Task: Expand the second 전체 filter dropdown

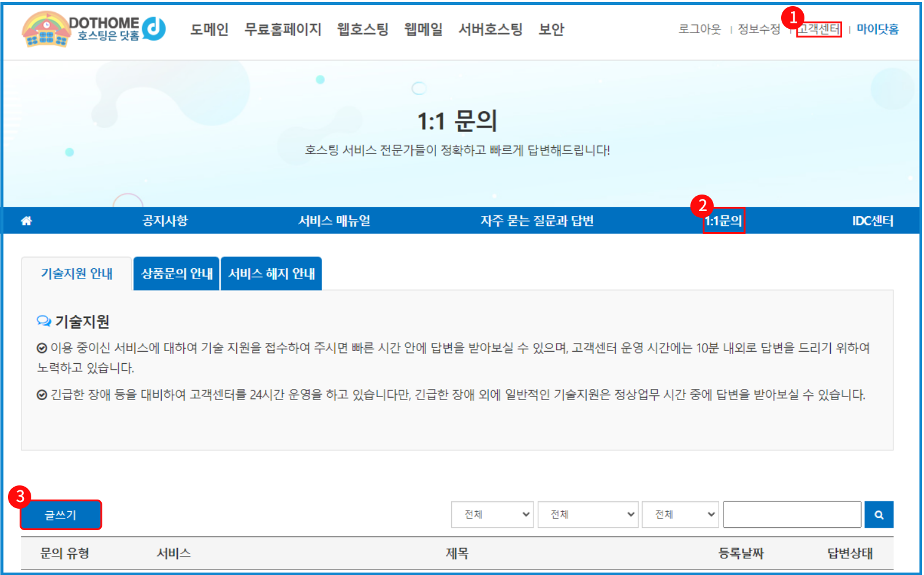Action: click(587, 515)
